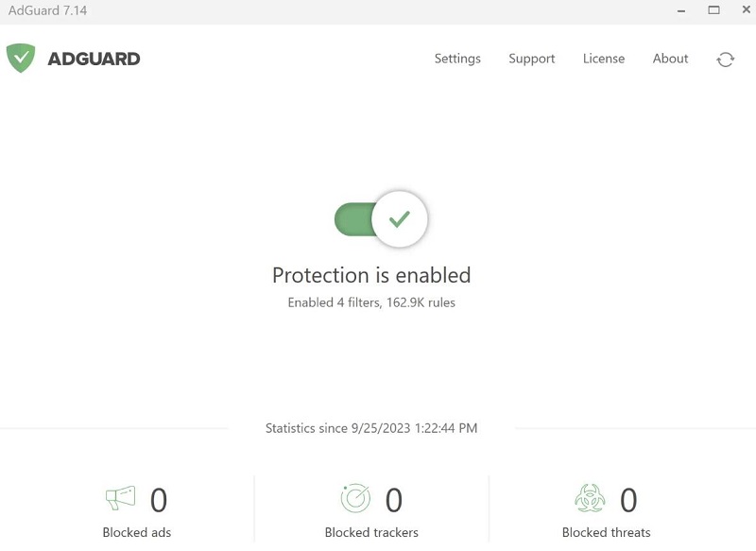The width and height of the screenshot is (756, 551).
Task: Click the Blocked threats biohazard icon
Action: pyautogui.click(x=590, y=498)
